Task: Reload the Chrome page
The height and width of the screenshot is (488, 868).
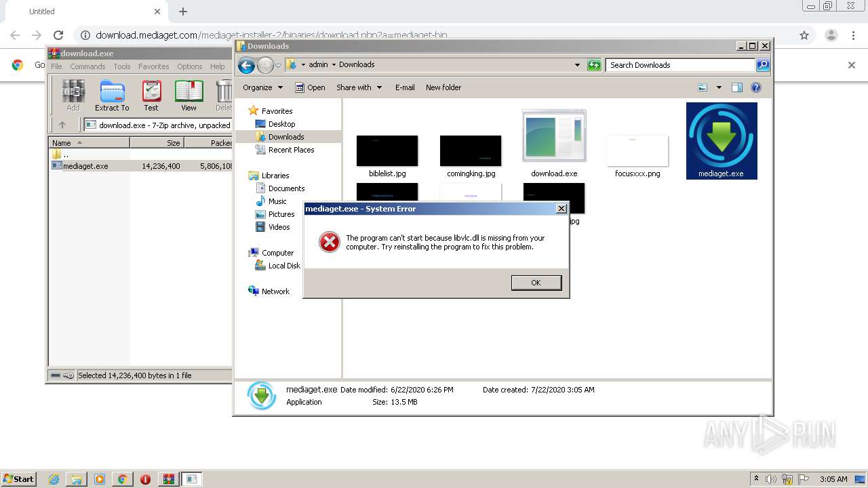Action: [x=58, y=35]
